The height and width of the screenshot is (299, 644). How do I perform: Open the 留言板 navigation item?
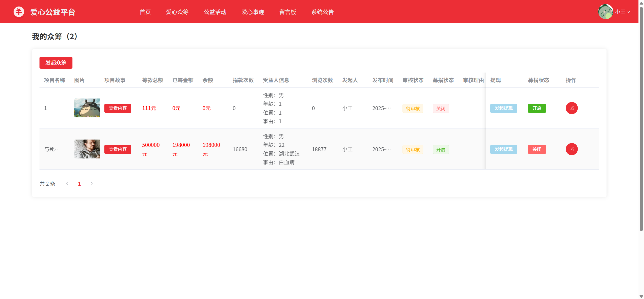(x=288, y=12)
